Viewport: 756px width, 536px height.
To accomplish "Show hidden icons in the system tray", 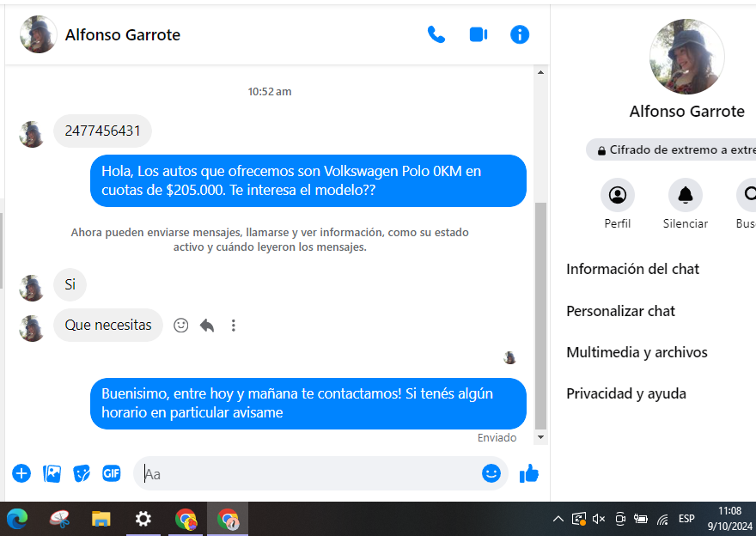I will click(558, 519).
